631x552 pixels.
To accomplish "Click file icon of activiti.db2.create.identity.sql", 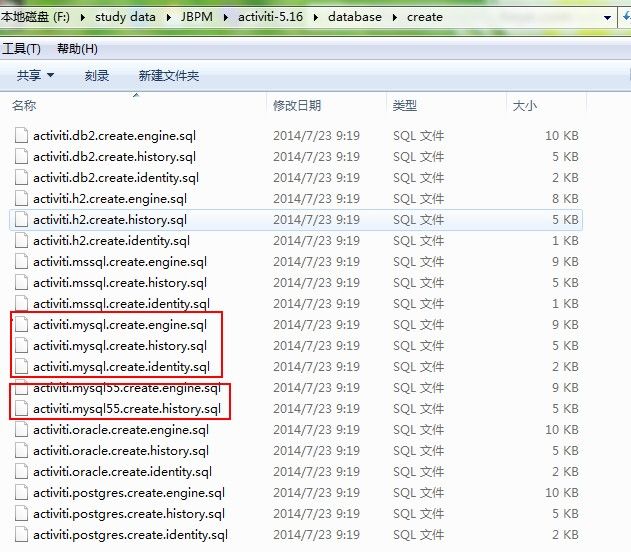I will point(21,177).
